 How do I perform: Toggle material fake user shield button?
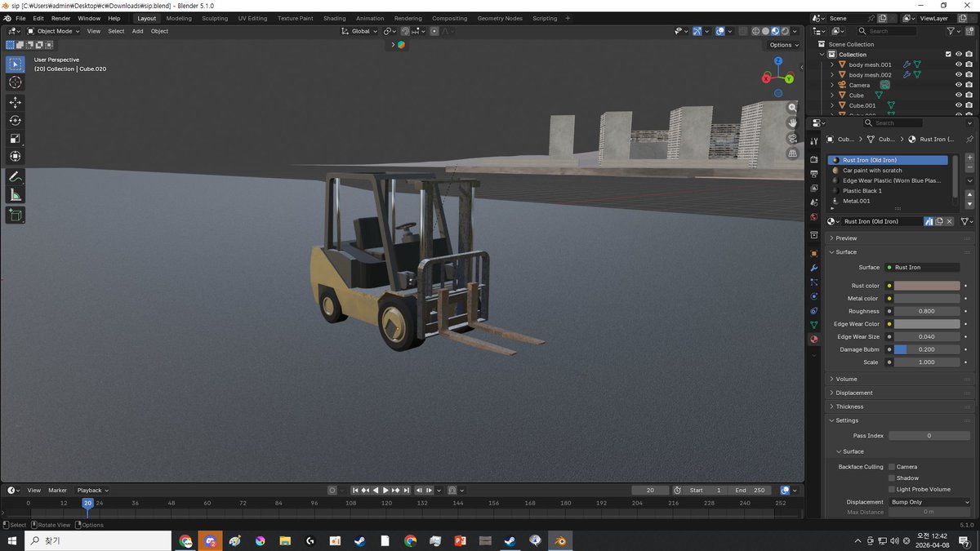click(x=929, y=221)
